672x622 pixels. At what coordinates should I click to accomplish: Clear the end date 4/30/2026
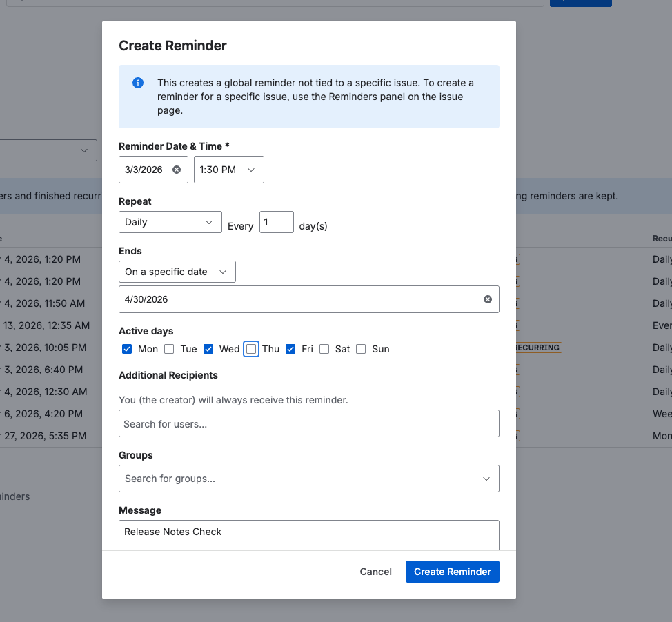pyautogui.click(x=488, y=299)
